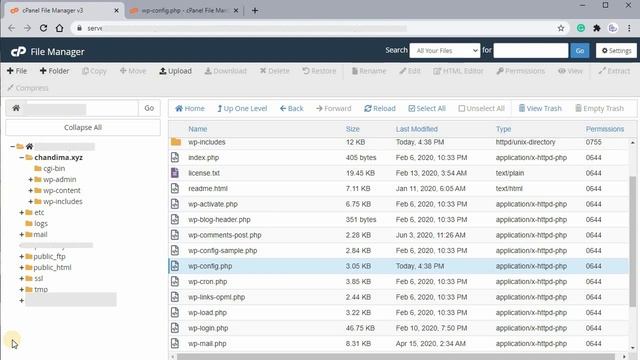Expand the etc tree folder
This screenshot has height=360, width=640.
coord(22,212)
